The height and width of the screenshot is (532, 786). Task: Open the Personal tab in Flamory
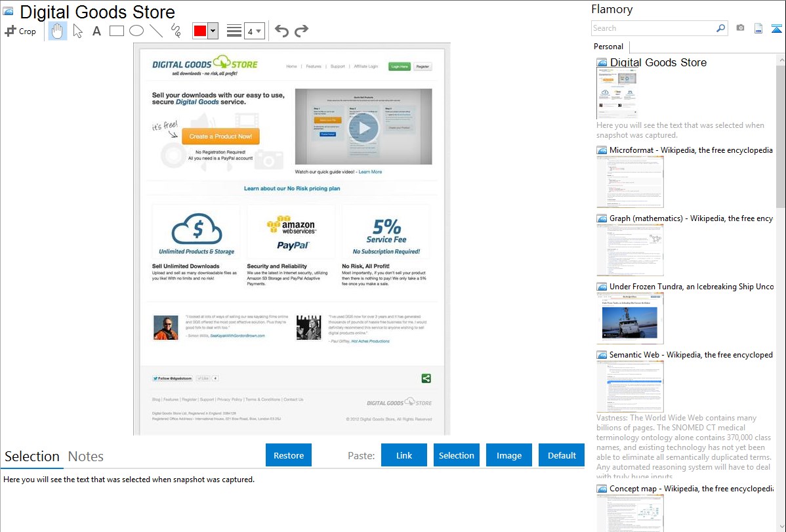(x=608, y=47)
